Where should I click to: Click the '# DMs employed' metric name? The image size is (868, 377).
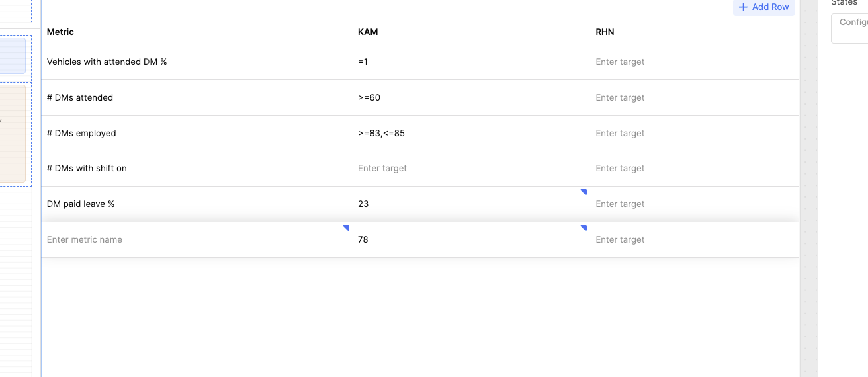pyautogui.click(x=81, y=134)
